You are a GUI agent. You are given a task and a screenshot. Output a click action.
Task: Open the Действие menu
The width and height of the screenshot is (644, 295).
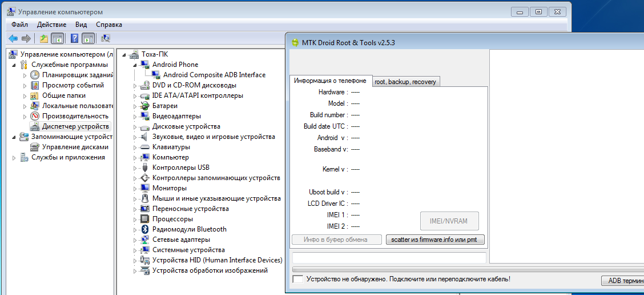[51, 25]
